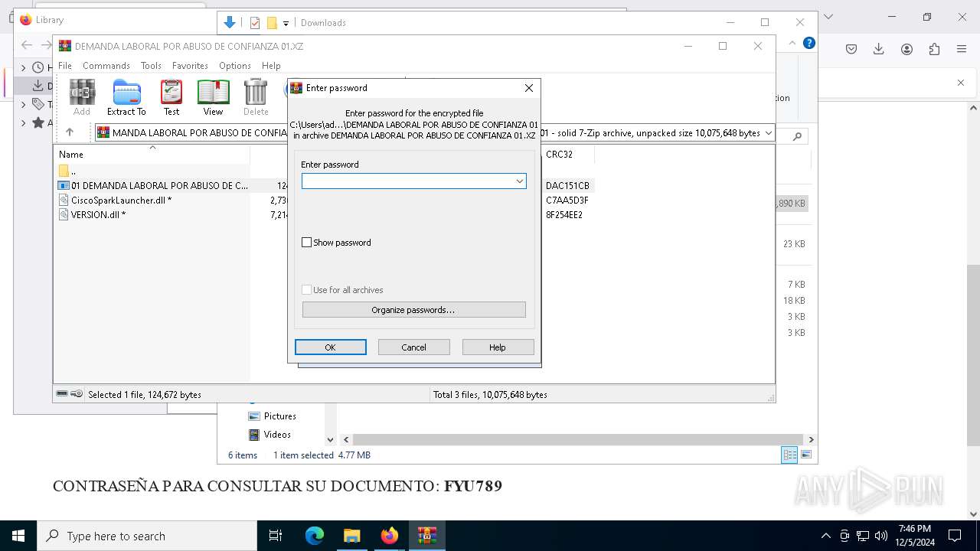Viewport: 980px width, 551px height.
Task: Open the Options menu in WinRAR
Action: pos(235,66)
